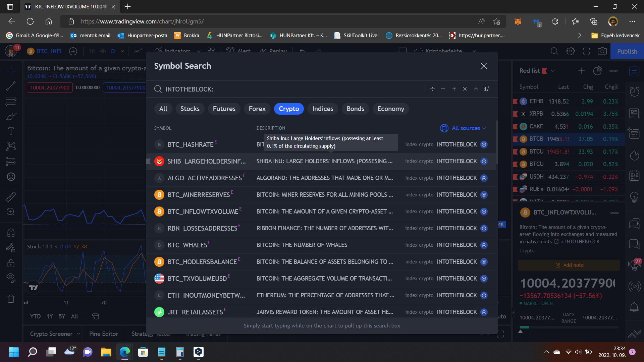Viewport: 644px width, 362px height.
Task: Select zoom in tool on left toolbar
Action: (11, 212)
